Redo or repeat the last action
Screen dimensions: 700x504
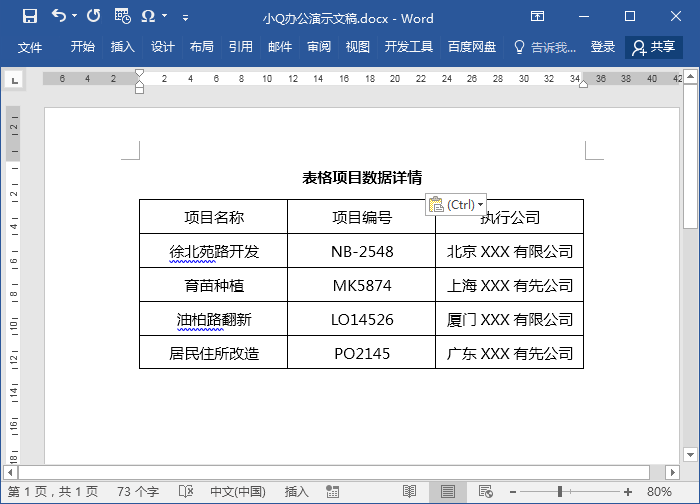[93, 16]
